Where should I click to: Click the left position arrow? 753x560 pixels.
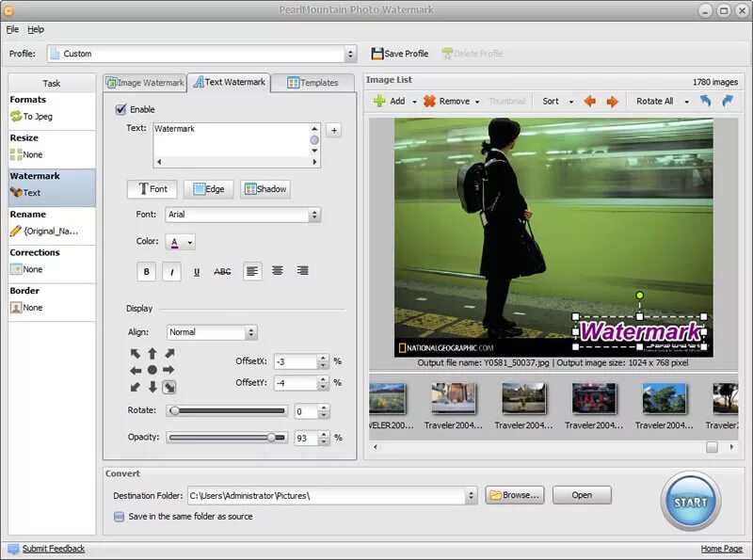(x=136, y=370)
